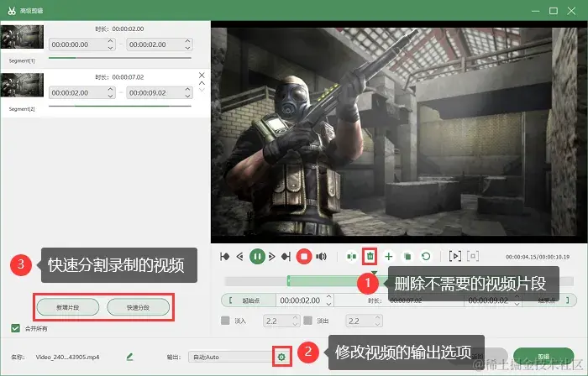Enable the 淡入 fade-in checkbox
The width and height of the screenshot is (588, 376).
tap(225, 321)
